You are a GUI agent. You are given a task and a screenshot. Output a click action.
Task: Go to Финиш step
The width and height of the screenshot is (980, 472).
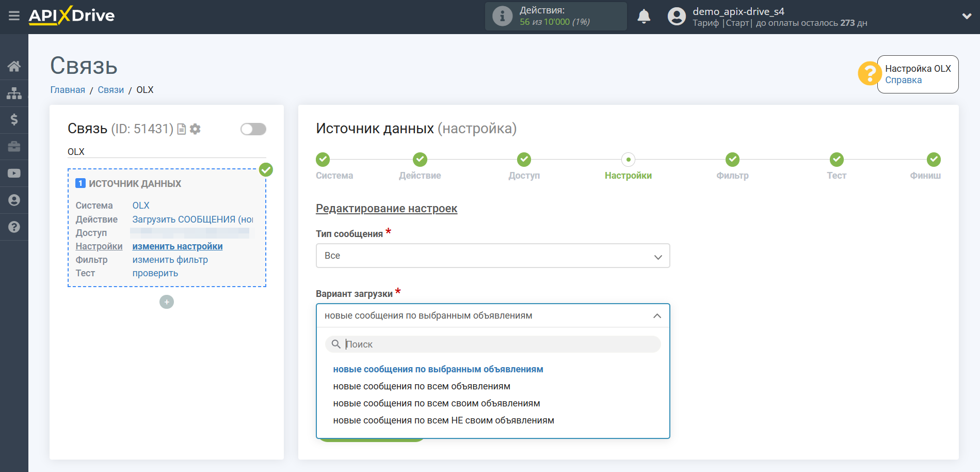click(925, 176)
